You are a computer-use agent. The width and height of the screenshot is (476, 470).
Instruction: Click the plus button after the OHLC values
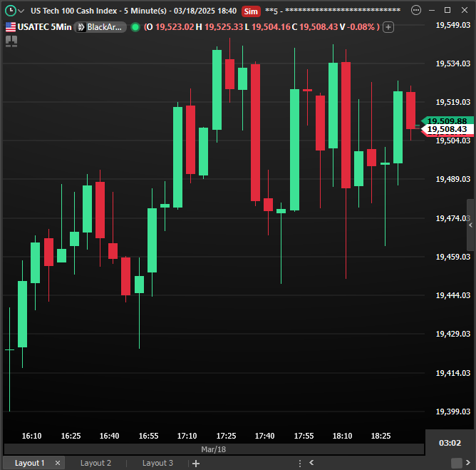tap(388, 27)
